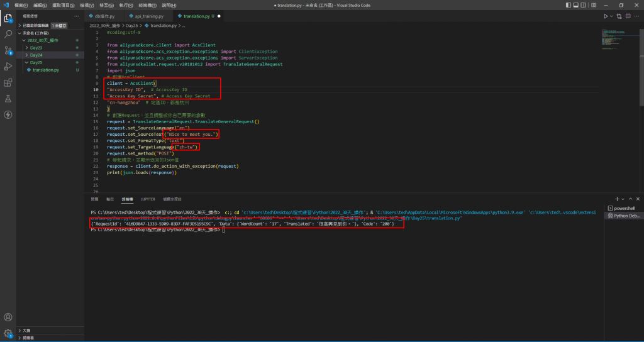Click the VS Code logo icon
This screenshot has height=342, width=644.
[x=6, y=5]
